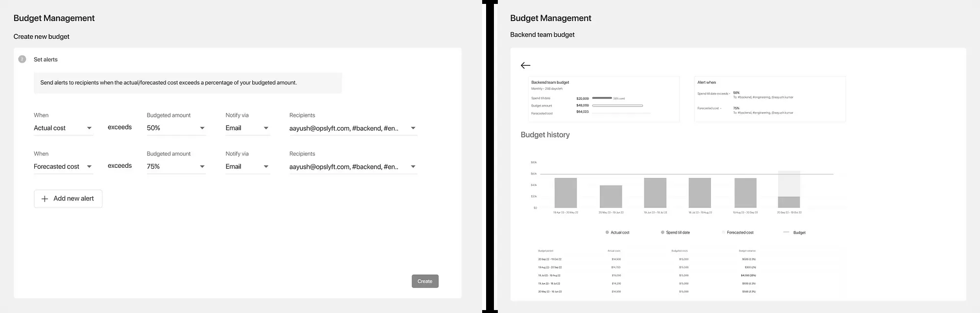Viewport: 980px width, 313px height.
Task: Click the plus icon in Add new alert
Action: coord(45,199)
